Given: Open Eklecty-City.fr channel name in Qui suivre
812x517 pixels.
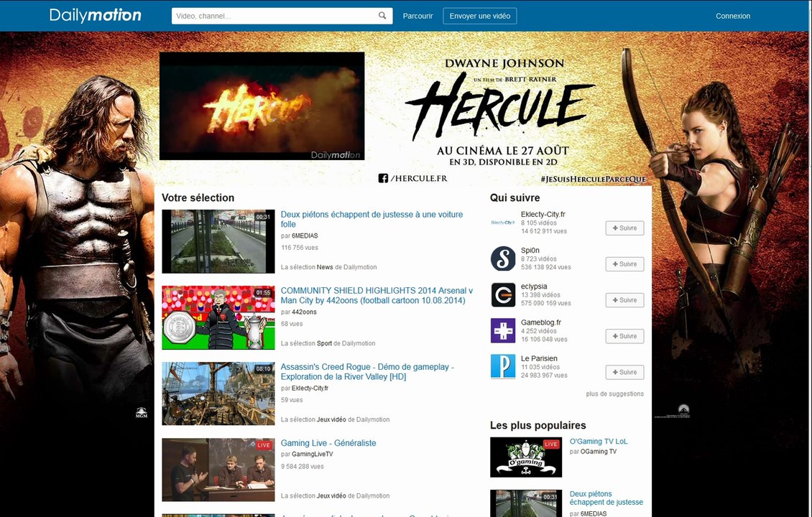Looking at the screenshot, I should point(543,214).
